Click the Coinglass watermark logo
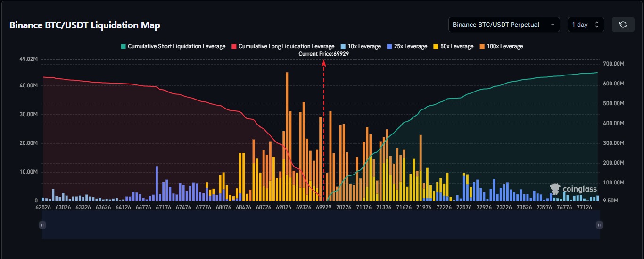Image resolution: width=644 pixels, height=259 pixels. 573,189
